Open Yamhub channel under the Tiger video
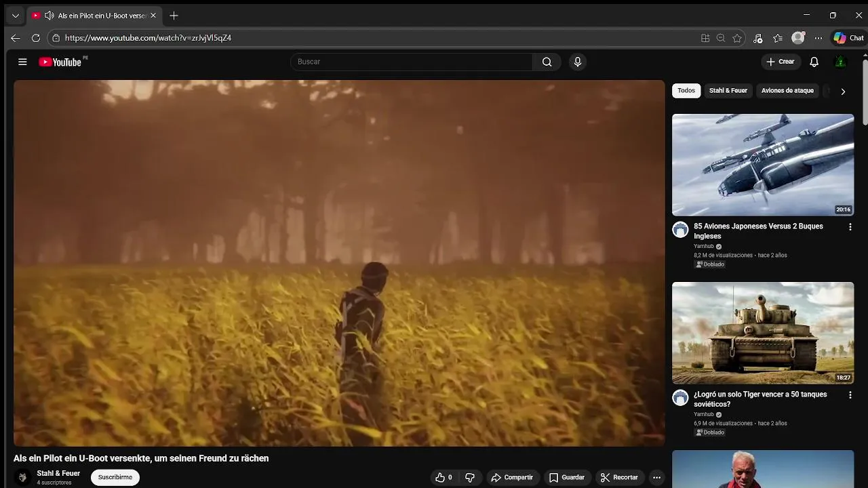 coord(704,415)
